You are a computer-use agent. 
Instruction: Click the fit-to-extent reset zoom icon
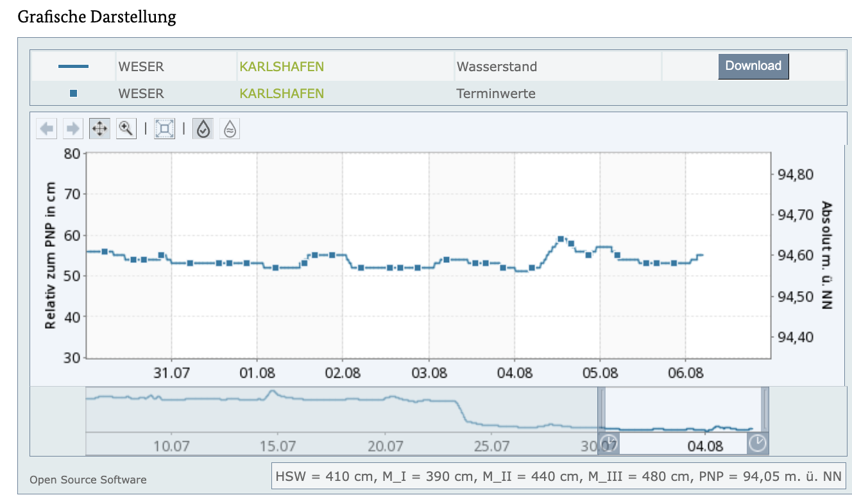(164, 129)
